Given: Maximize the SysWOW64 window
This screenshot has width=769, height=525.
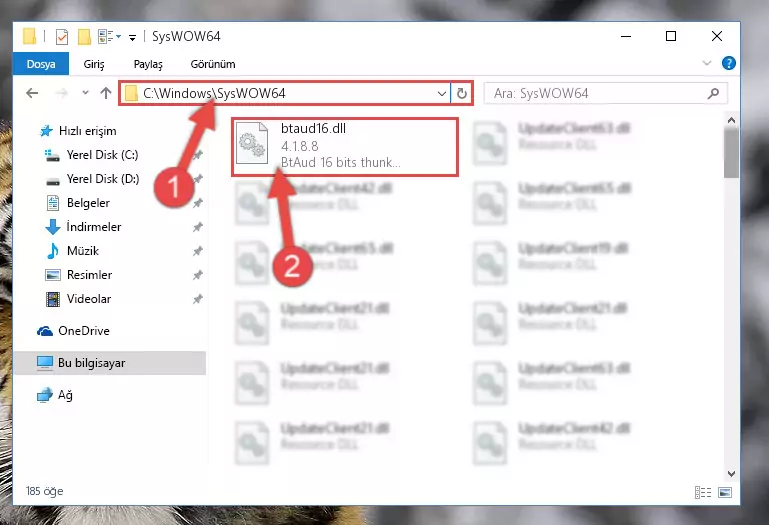Looking at the screenshot, I should point(671,37).
